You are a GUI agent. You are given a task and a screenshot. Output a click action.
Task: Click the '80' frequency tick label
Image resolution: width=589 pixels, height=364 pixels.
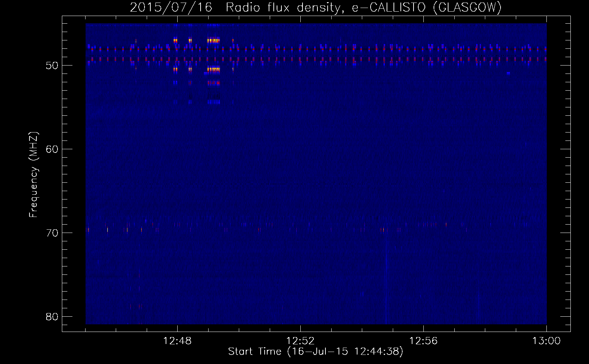[52, 317]
